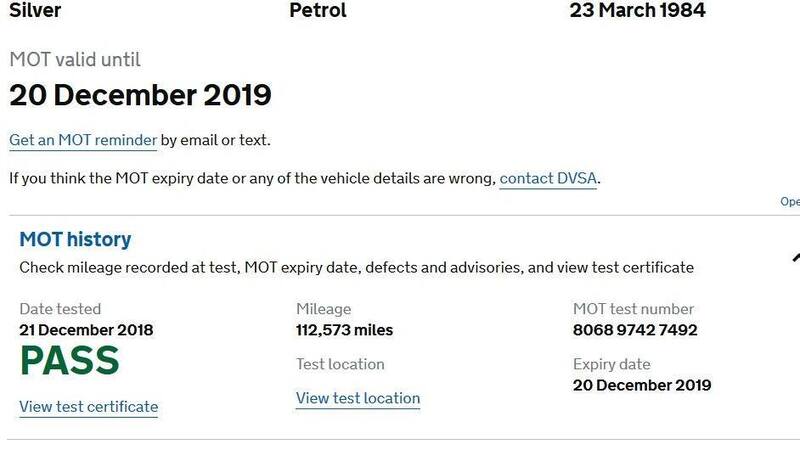Open the contact DVSA link
800x450 pixels.
coord(549,179)
